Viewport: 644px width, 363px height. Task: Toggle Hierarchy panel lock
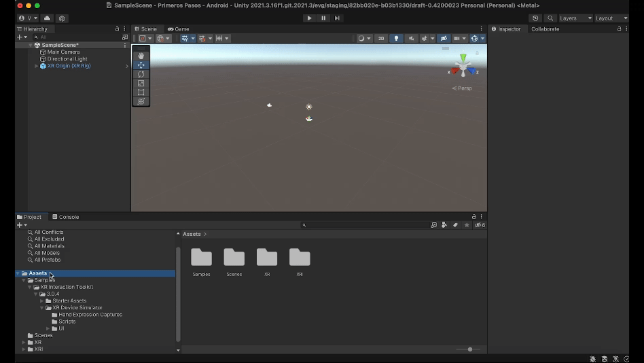(117, 29)
